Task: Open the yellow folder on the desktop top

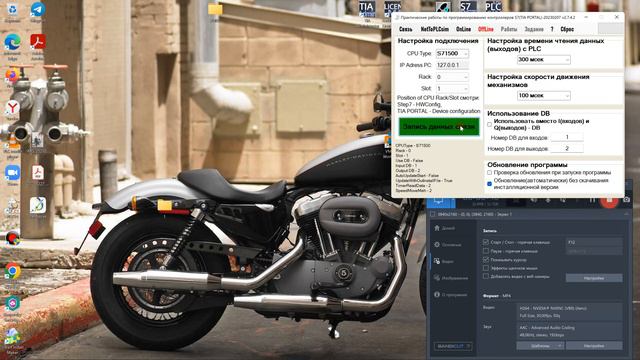Action: pos(215,10)
